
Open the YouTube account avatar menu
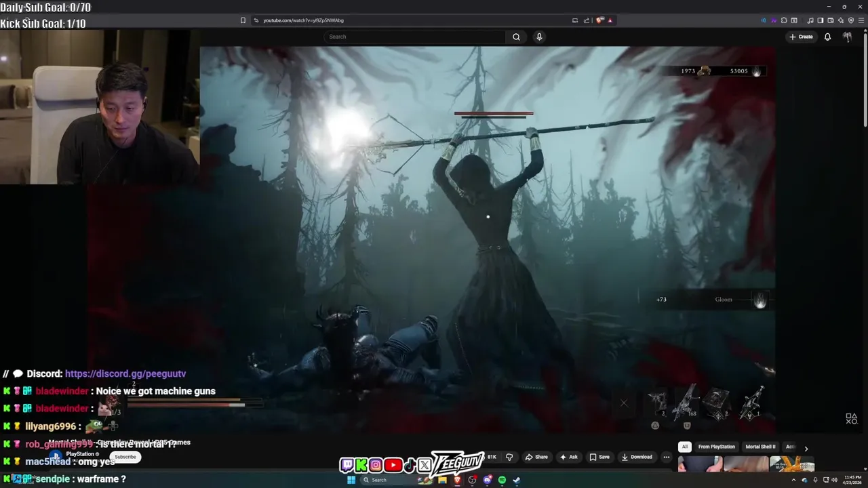pos(847,37)
